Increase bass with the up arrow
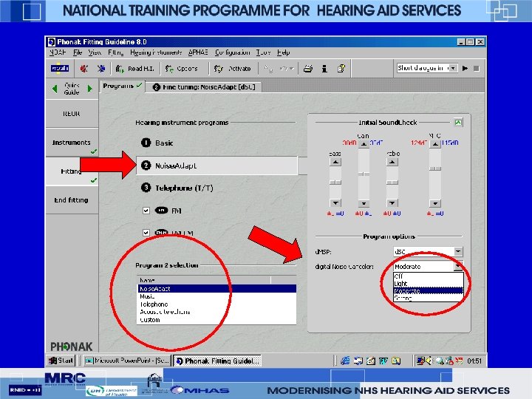Image resolution: width=532 pixels, height=399 pixels. [x=335, y=162]
